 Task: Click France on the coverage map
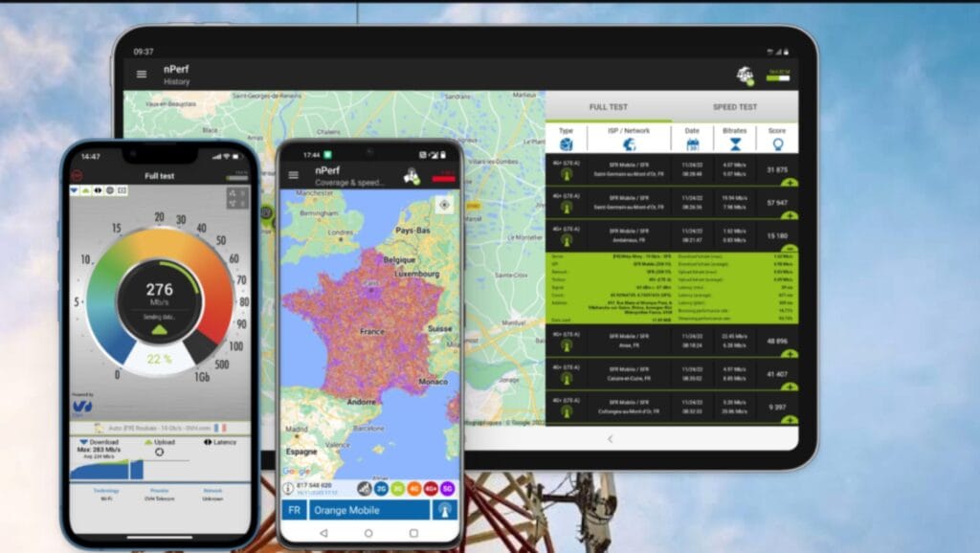[x=371, y=332]
